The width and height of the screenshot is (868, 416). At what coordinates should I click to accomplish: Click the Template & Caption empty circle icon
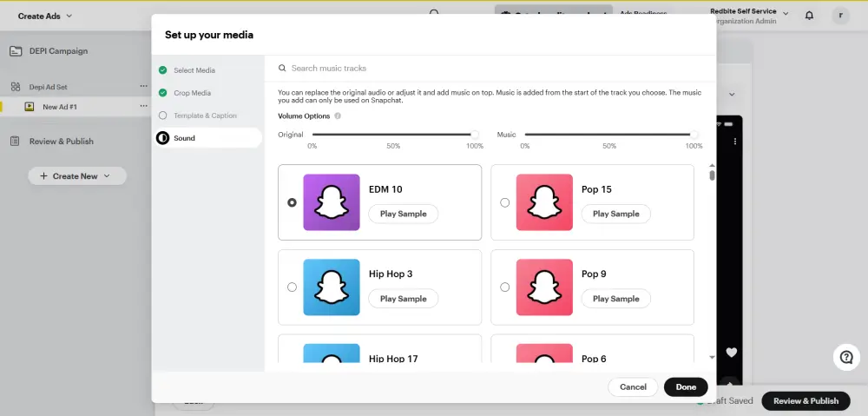[x=163, y=116]
